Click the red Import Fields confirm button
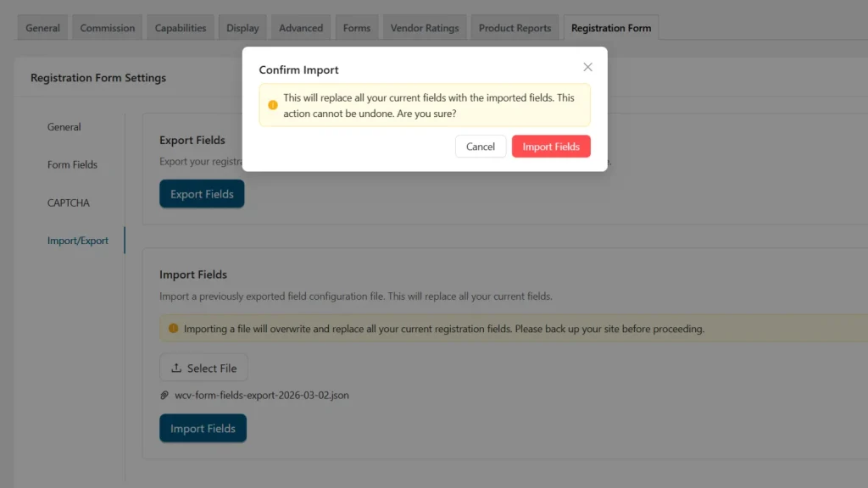Viewport: 868px width, 488px height. pyautogui.click(x=551, y=147)
